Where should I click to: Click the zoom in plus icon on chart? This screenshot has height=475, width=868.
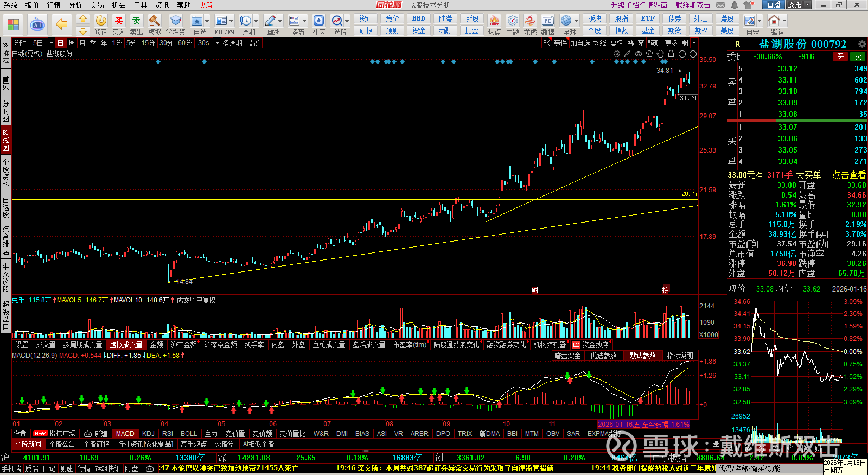pos(682,54)
